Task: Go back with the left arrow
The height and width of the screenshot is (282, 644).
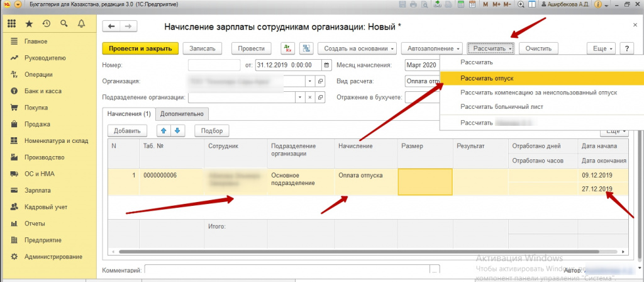Action: (111, 26)
